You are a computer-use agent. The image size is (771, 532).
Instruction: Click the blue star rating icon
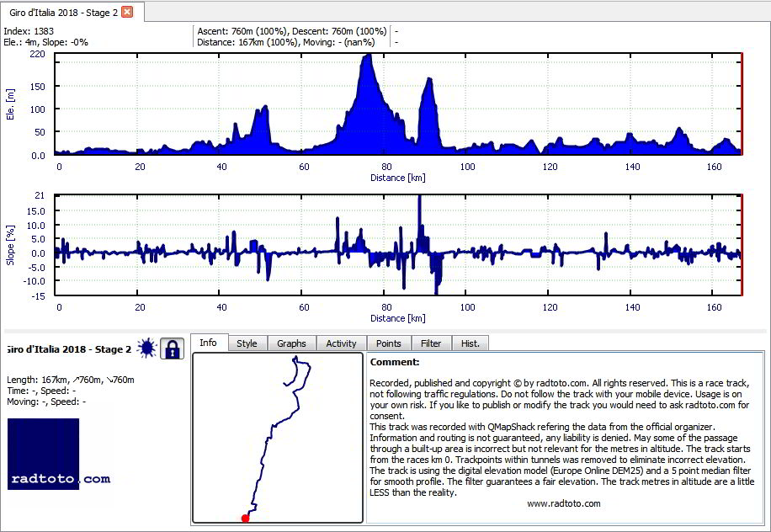(146, 348)
